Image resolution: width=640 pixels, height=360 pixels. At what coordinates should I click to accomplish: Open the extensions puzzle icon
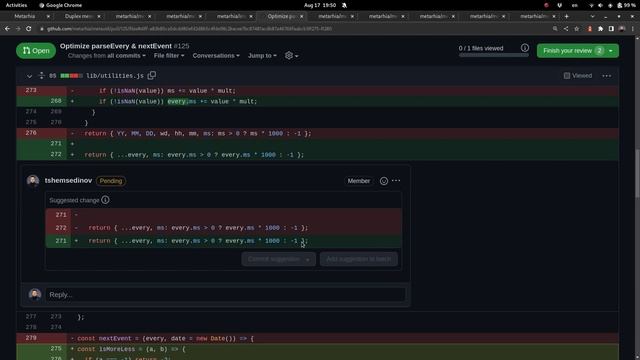tap(600, 29)
